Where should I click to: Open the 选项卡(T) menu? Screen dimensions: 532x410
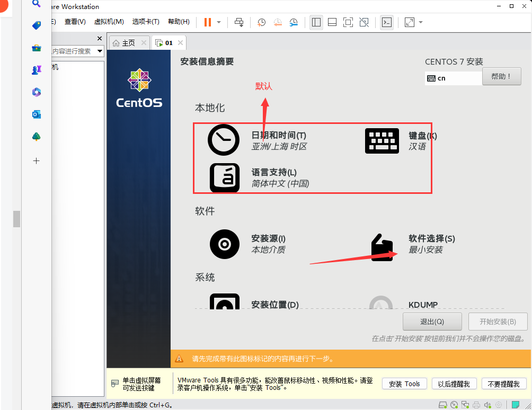146,22
